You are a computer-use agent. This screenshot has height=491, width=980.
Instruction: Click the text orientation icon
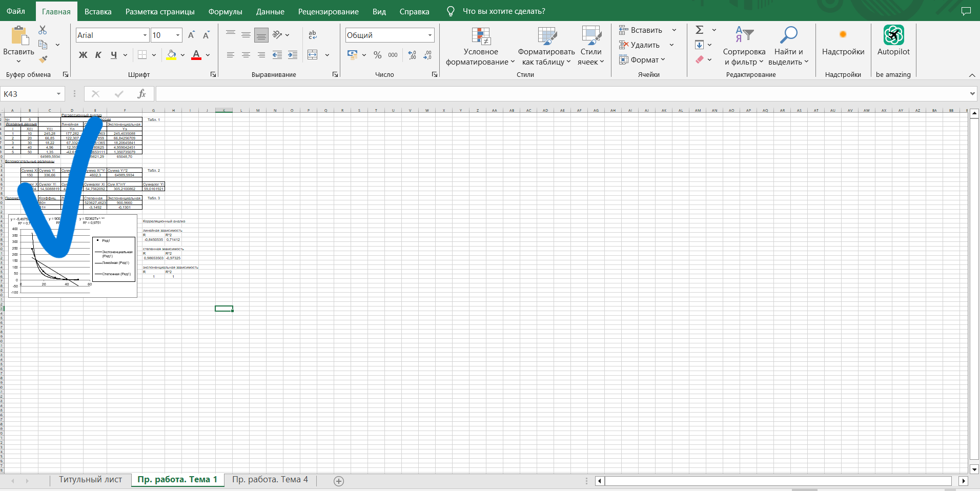[278, 35]
